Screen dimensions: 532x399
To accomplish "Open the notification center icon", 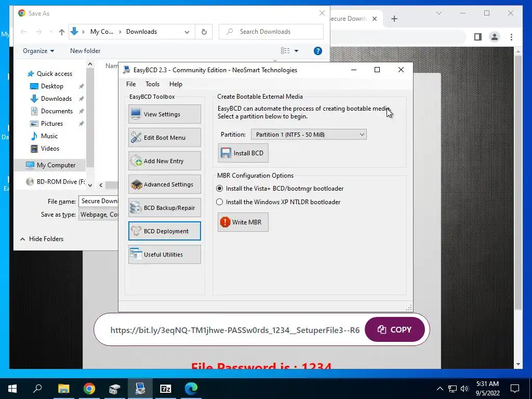I will point(515,389).
